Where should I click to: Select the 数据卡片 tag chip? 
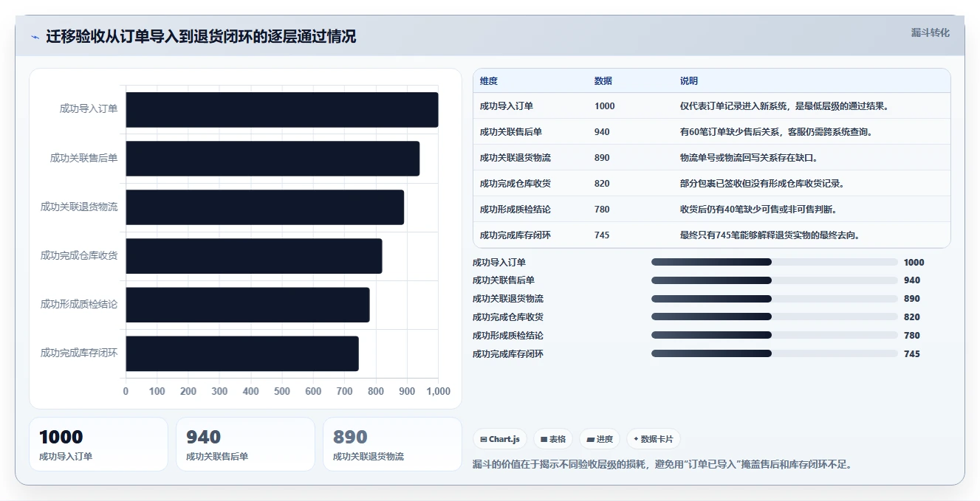[653, 439]
